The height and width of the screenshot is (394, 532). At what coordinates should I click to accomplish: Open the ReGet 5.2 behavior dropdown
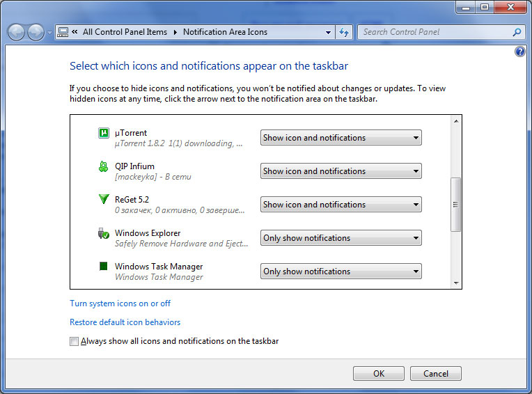coord(341,205)
